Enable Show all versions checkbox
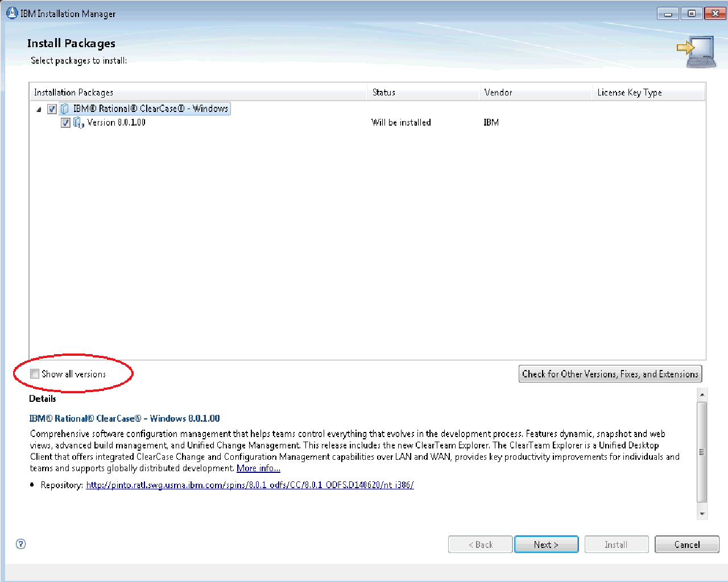This screenshot has height=582, width=728. point(35,374)
